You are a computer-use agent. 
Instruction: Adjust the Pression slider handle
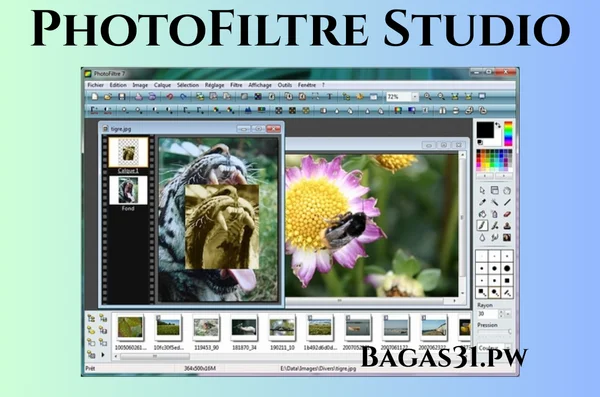point(510,332)
